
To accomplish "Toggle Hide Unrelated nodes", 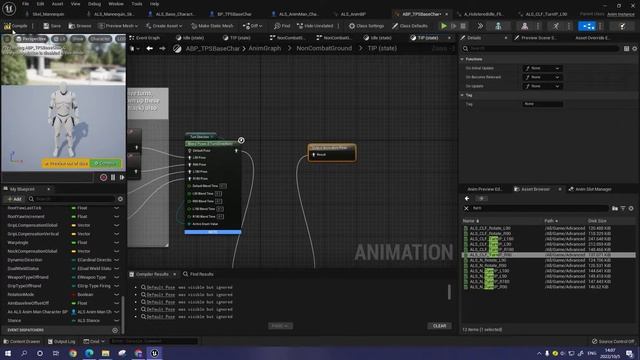I will coord(315,26).
